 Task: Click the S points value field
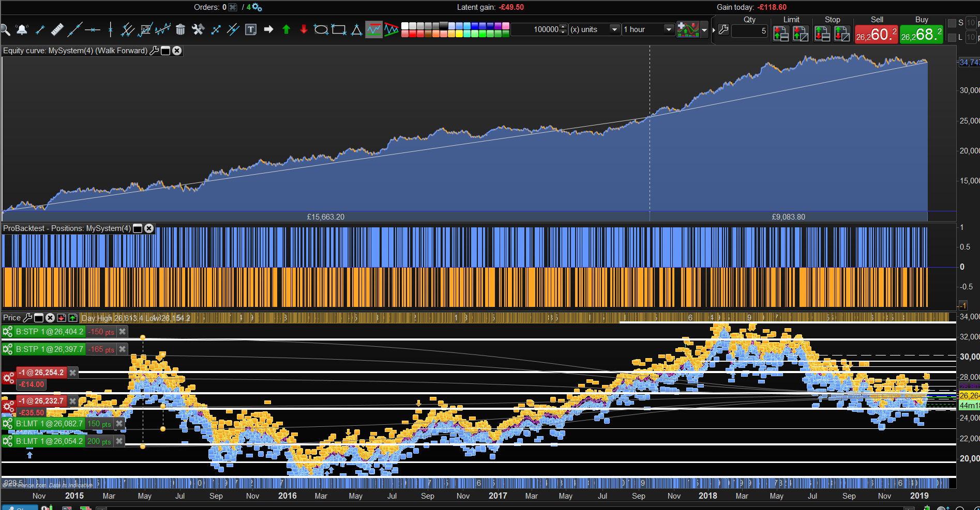[971, 23]
